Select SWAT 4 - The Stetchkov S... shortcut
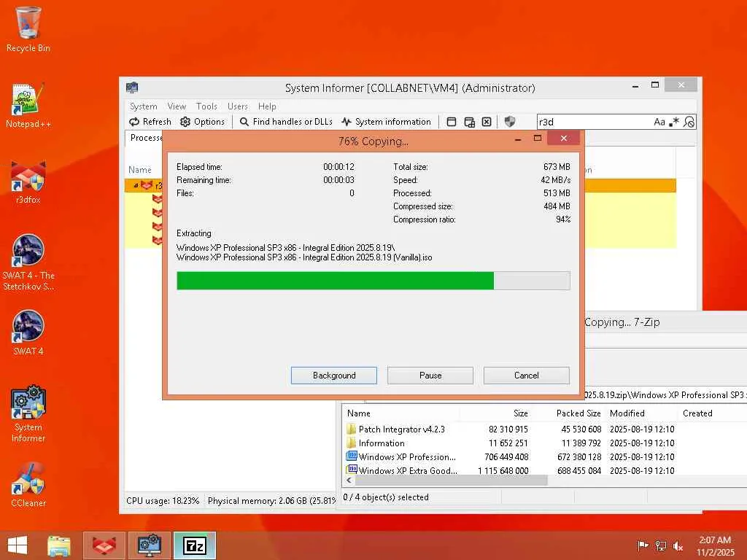747x560 pixels. pyautogui.click(x=28, y=262)
